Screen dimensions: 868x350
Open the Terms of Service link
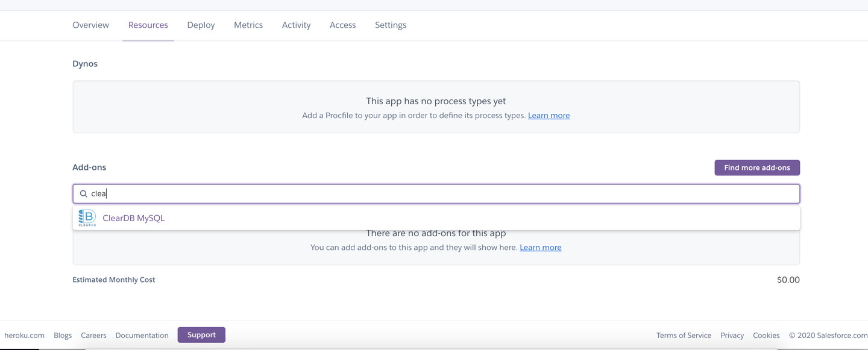tap(684, 336)
